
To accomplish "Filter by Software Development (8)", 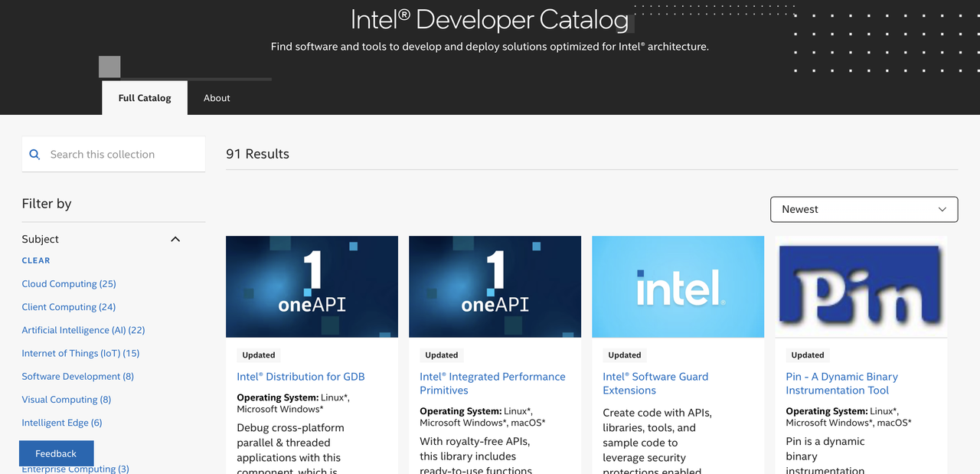I will (78, 376).
